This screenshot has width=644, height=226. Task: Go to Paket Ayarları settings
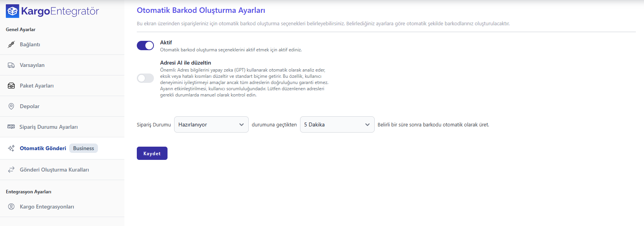[37, 86]
